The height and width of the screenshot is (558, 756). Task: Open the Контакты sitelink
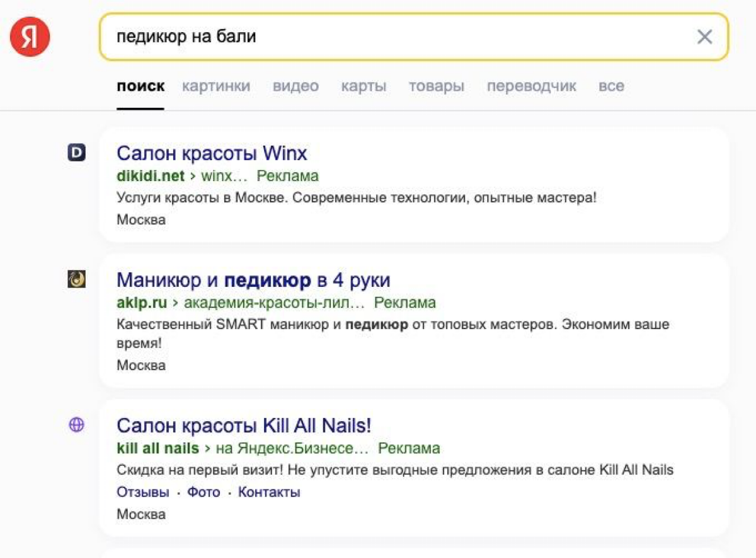click(x=269, y=492)
